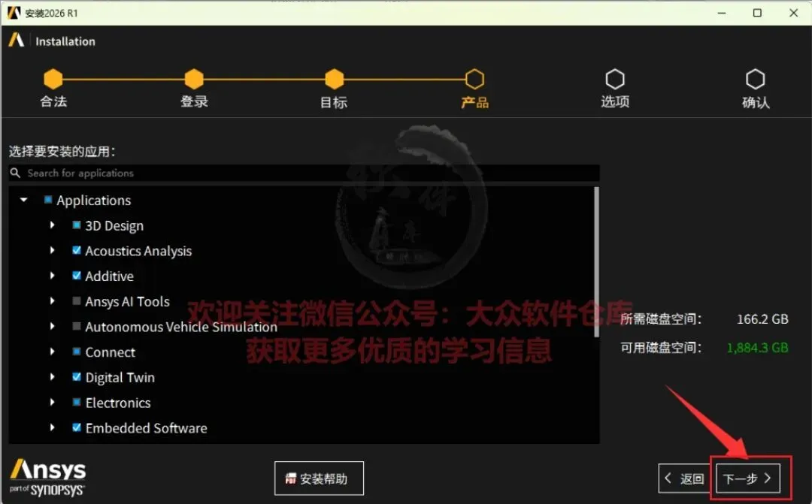Enable Autonomous Vehicle Simulation checkbox
812x504 pixels.
pyautogui.click(x=77, y=327)
